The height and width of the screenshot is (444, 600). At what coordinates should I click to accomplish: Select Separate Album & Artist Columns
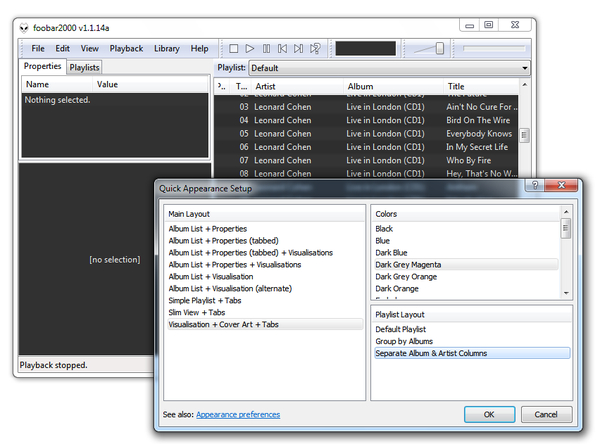[x=472, y=353]
